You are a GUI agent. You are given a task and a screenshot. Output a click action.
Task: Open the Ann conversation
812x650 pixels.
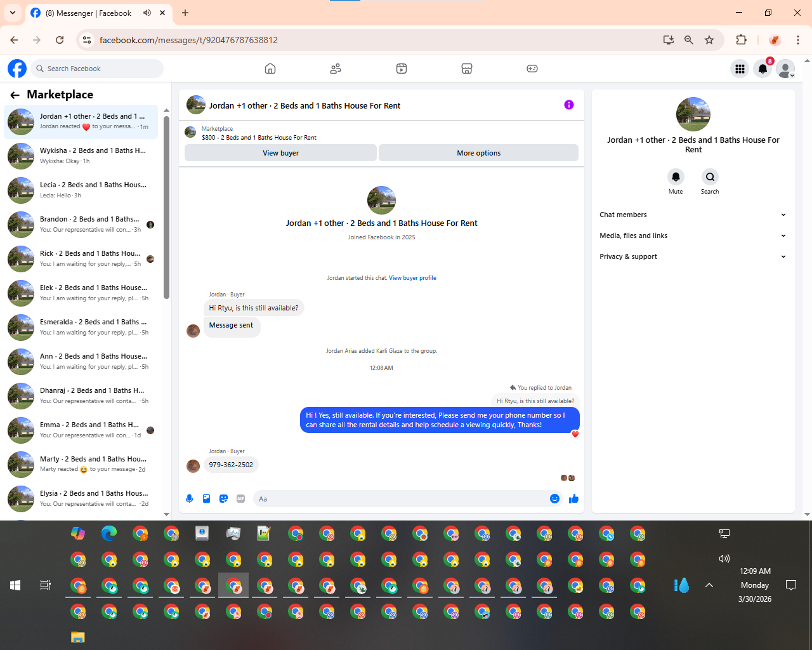point(81,362)
